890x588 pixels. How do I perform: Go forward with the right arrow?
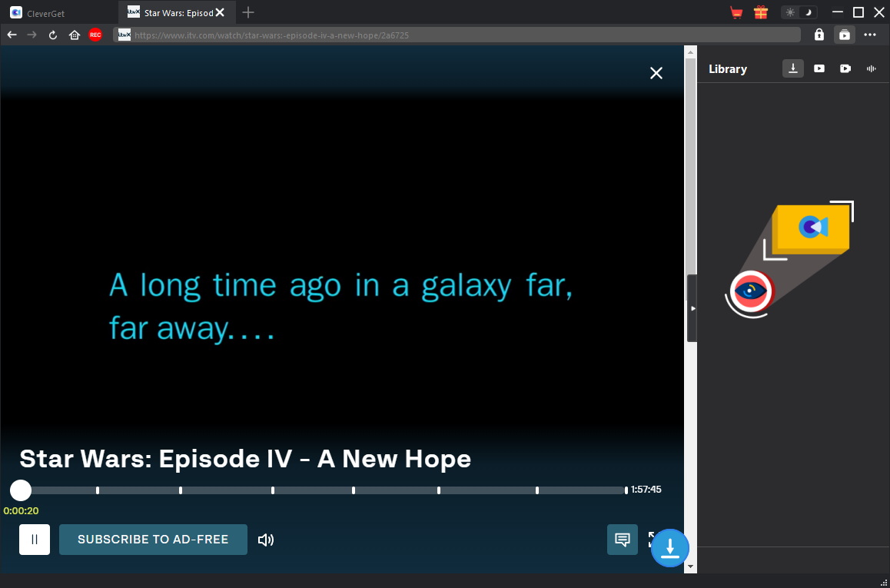[32, 35]
